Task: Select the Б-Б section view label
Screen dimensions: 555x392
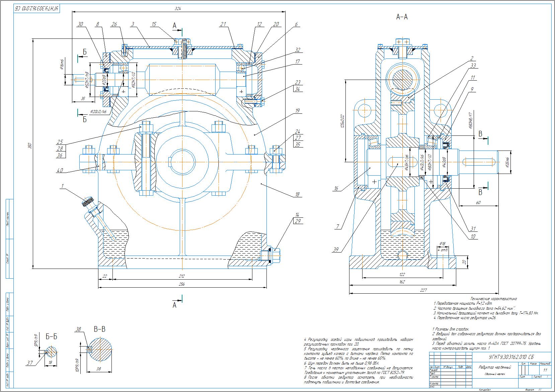Action: pos(51,336)
